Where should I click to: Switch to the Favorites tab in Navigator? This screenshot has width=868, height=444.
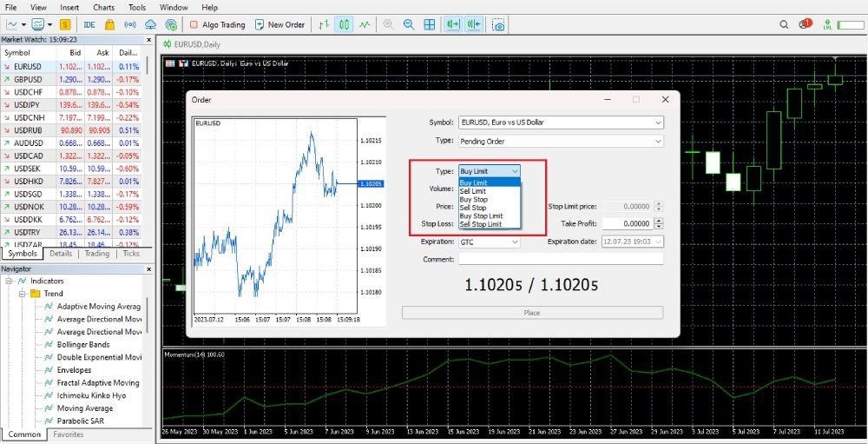tap(69, 434)
